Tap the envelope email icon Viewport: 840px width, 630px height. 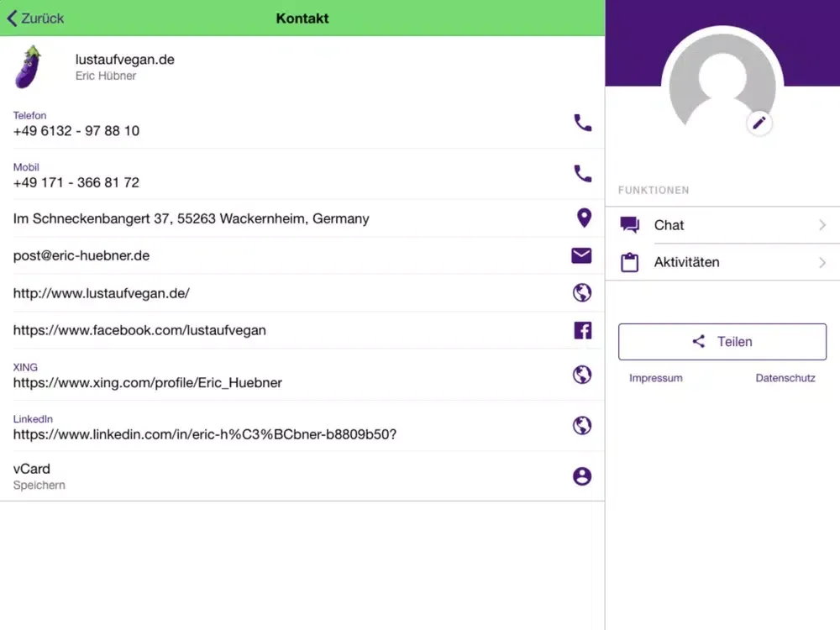(x=581, y=255)
